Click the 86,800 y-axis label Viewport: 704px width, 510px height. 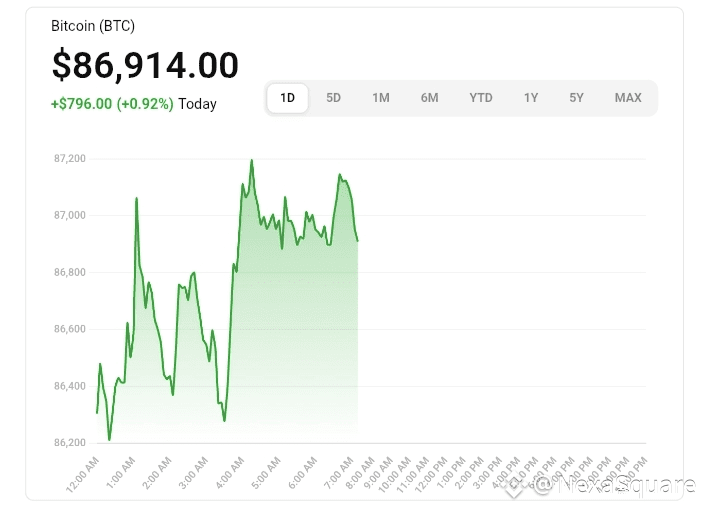[69, 272]
